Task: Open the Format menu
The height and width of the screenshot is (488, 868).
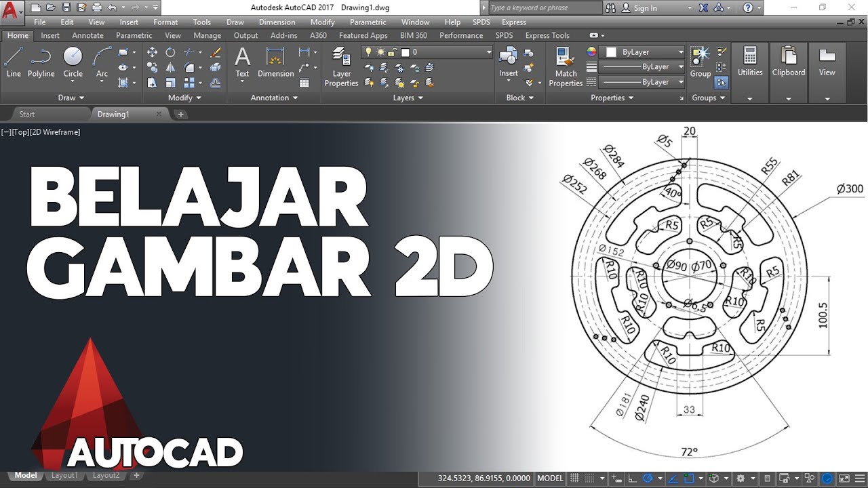Action: pos(165,22)
